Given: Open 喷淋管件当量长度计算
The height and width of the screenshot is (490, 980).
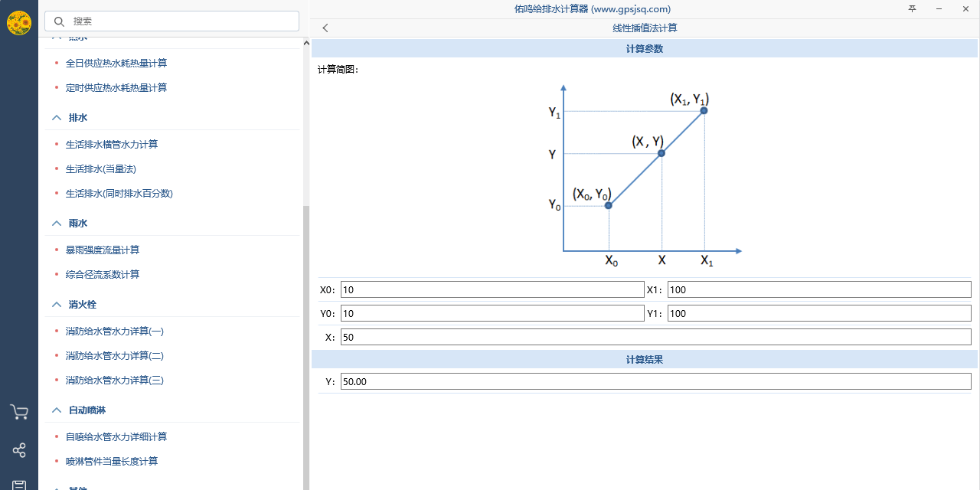Looking at the screenshot, I should (112, 462).
